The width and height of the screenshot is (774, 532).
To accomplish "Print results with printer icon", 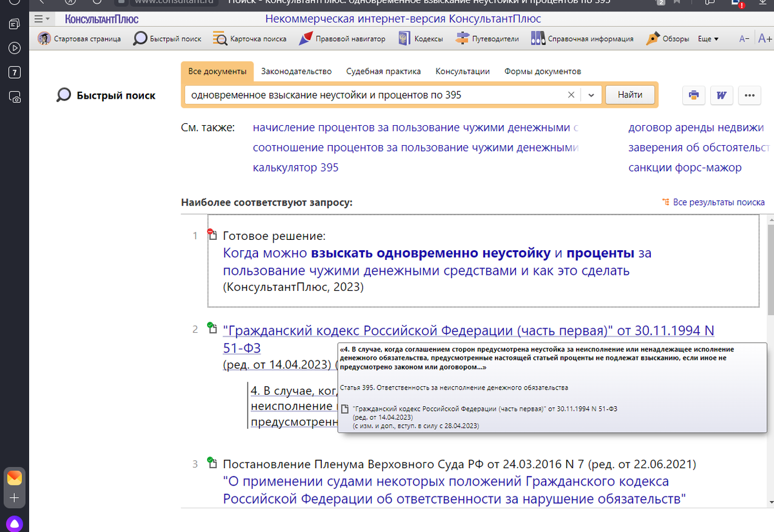I will pos(693,95).
